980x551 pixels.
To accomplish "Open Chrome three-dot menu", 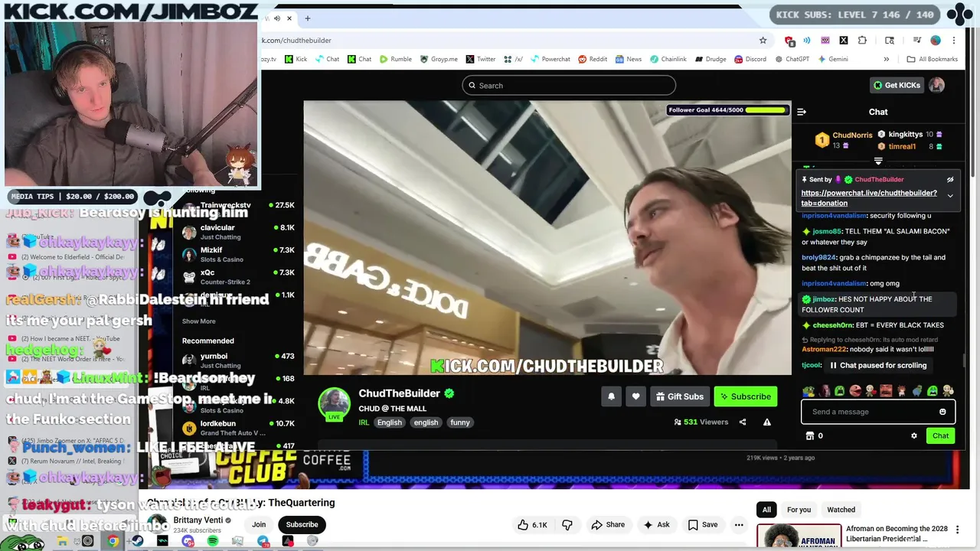I will [x=954, y=41].
